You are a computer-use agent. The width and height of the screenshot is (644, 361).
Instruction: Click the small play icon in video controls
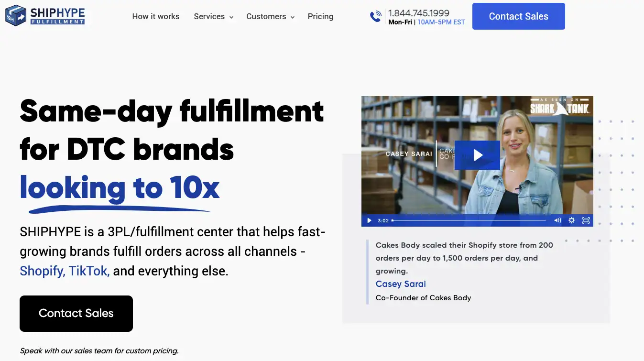(x=369, y=220)
